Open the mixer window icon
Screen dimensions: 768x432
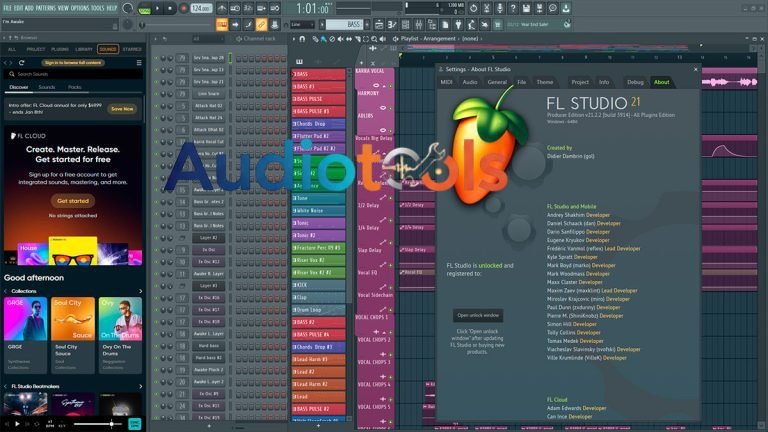(419, 24)
